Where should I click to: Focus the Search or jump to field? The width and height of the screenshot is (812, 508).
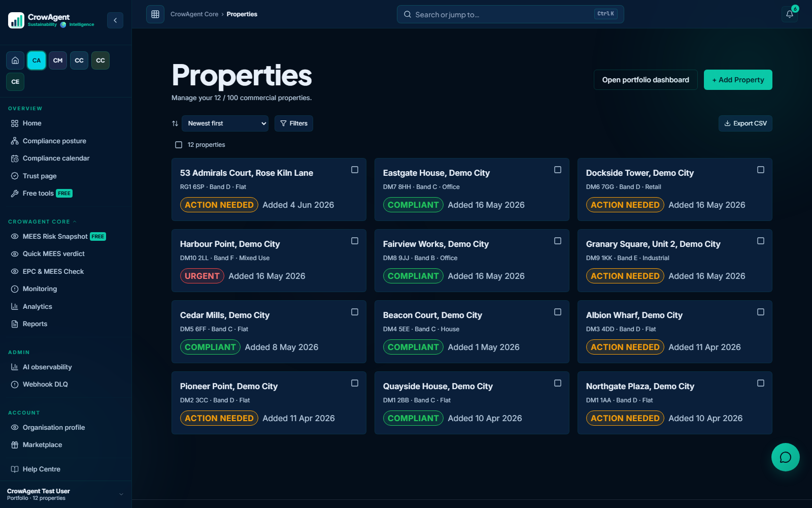511,14
